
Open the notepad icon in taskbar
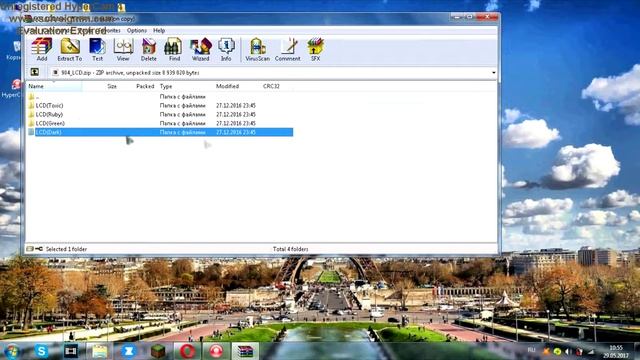click(99, 351)
